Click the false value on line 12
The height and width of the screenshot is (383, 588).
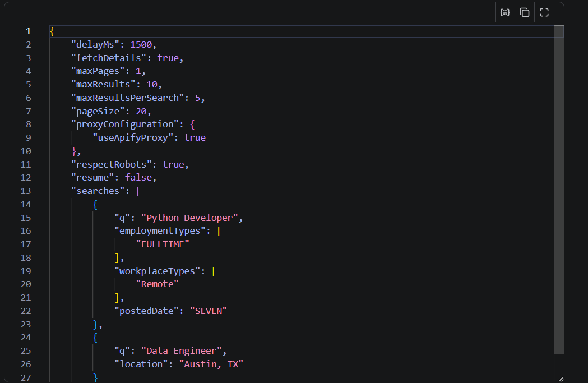click(138, 178)
